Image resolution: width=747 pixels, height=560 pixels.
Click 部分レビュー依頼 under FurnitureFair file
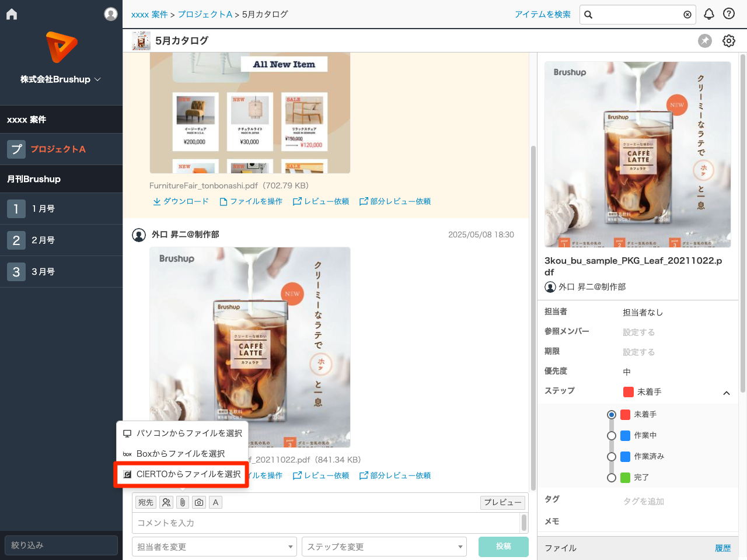tap(395, 201)
